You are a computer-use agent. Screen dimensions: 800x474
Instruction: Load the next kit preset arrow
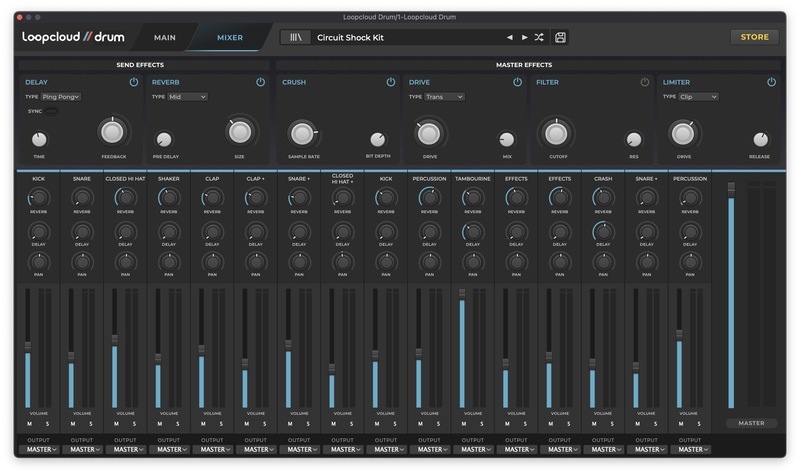524,37
